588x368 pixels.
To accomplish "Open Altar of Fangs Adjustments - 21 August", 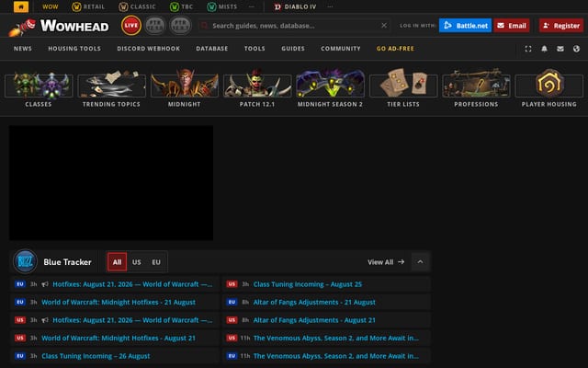I will 314,303.
